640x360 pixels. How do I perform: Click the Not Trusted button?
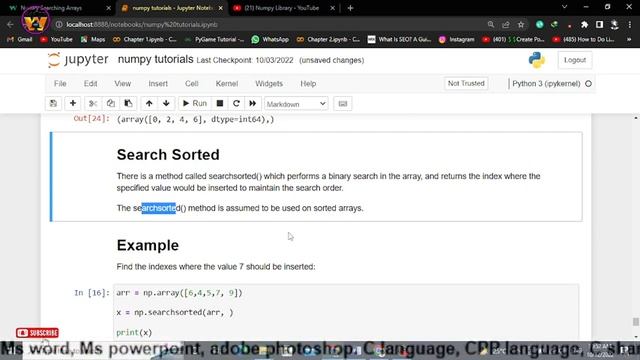(x=466, y=84)
